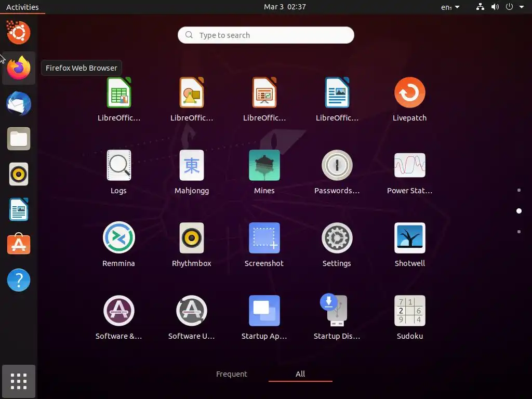Launch LibreOffice Writer from the app grid

(337, 93)
